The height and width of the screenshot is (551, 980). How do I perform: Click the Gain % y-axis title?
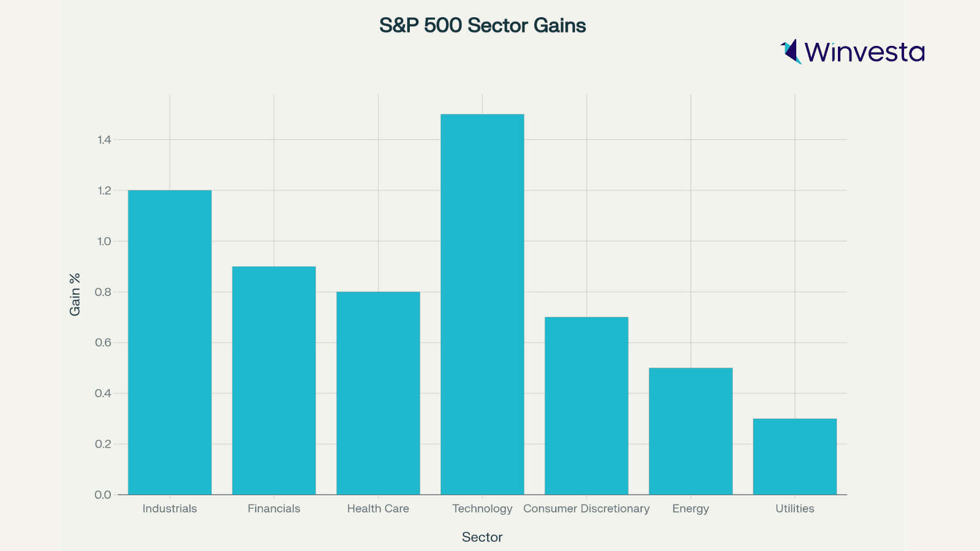click(75, 294)
